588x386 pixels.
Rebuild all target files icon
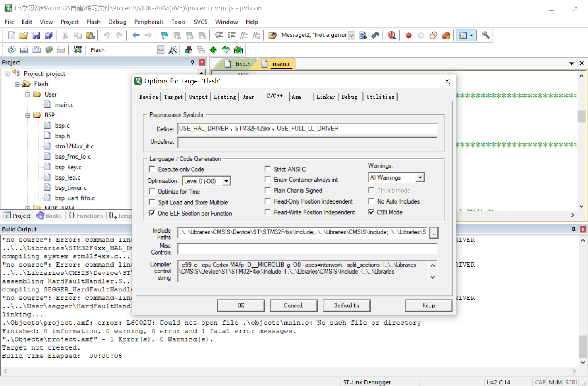click(36, 50)
